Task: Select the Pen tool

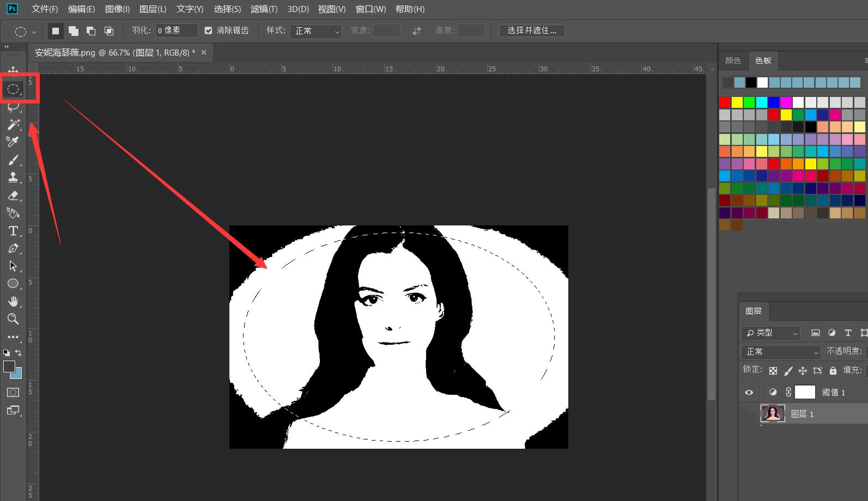Action: click(13, 248)
